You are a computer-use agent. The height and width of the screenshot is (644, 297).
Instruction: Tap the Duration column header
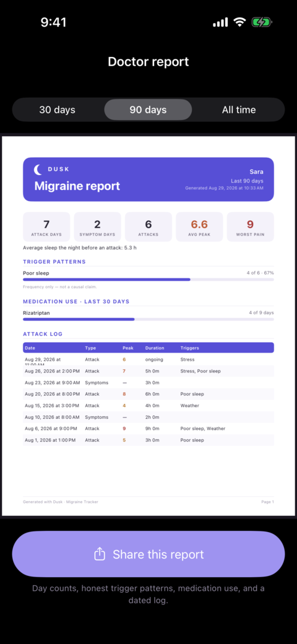click(155, 348)
